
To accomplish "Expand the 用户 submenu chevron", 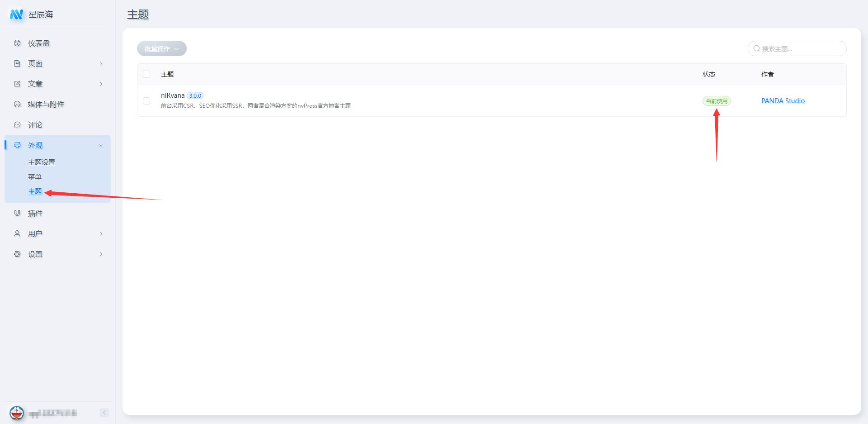I will [x=101, y=234].
